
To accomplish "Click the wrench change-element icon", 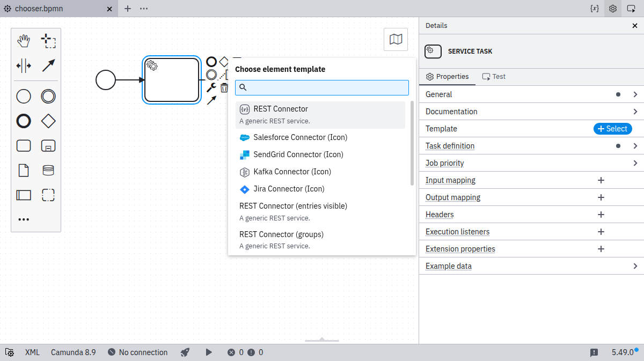I will coord(211,87).
